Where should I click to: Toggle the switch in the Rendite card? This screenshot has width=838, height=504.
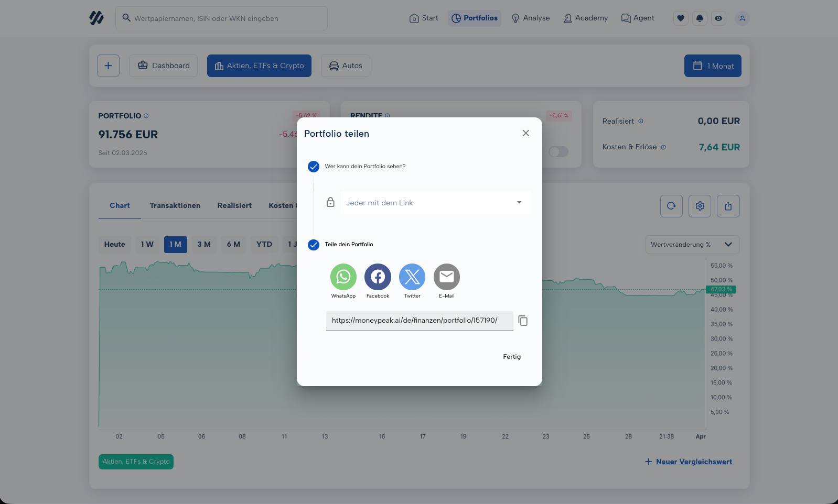[x=558, y=152]
